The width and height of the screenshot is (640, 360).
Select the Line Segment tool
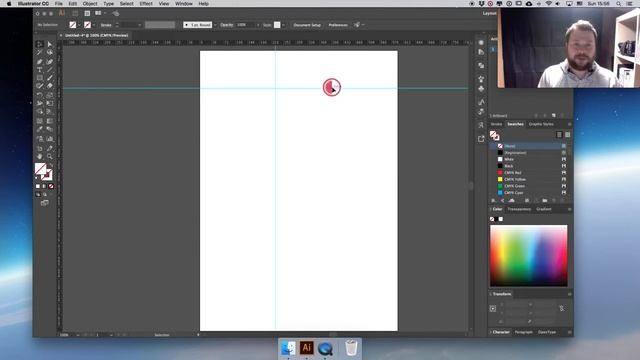[x=50, y=70]
